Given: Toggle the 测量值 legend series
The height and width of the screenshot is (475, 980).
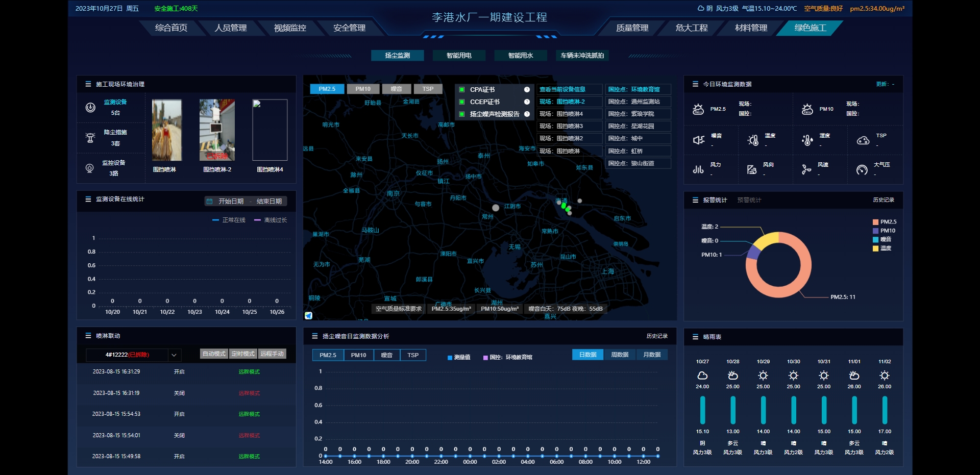Looking at the screenshot, I should tap(459, 357).
